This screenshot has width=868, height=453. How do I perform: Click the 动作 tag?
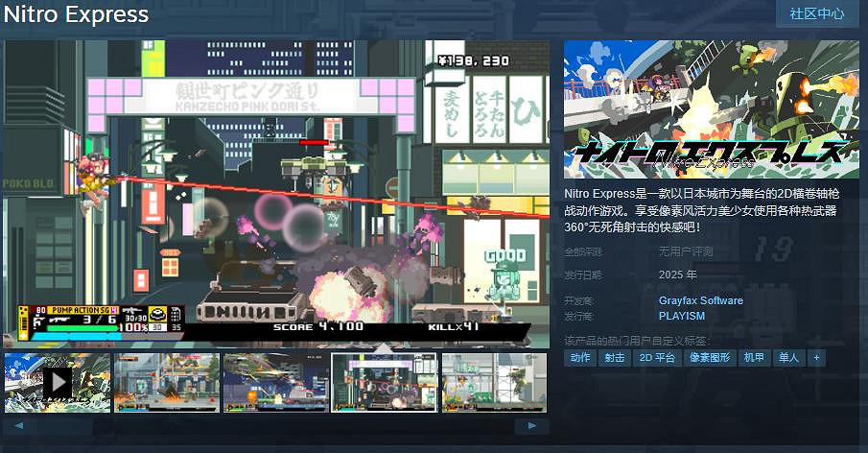(579, 358)
